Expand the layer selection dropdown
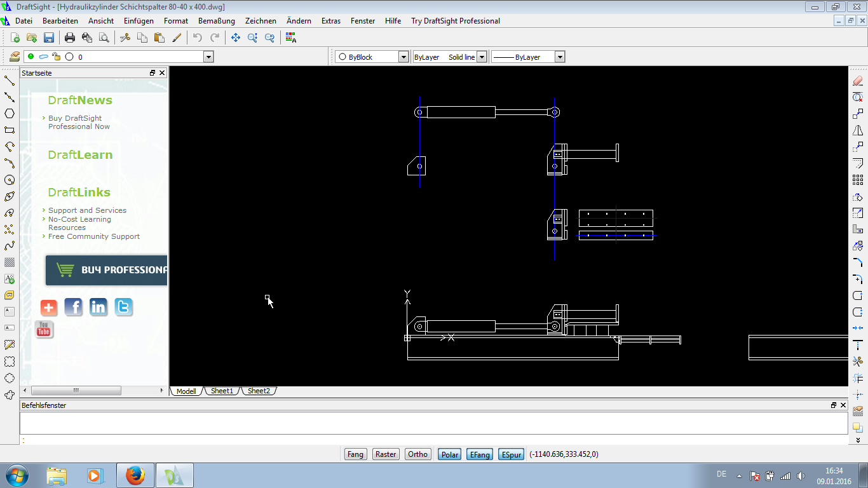The height and width of the screenshot is (488, 868). pyautogui.click(x=208, y=57)
